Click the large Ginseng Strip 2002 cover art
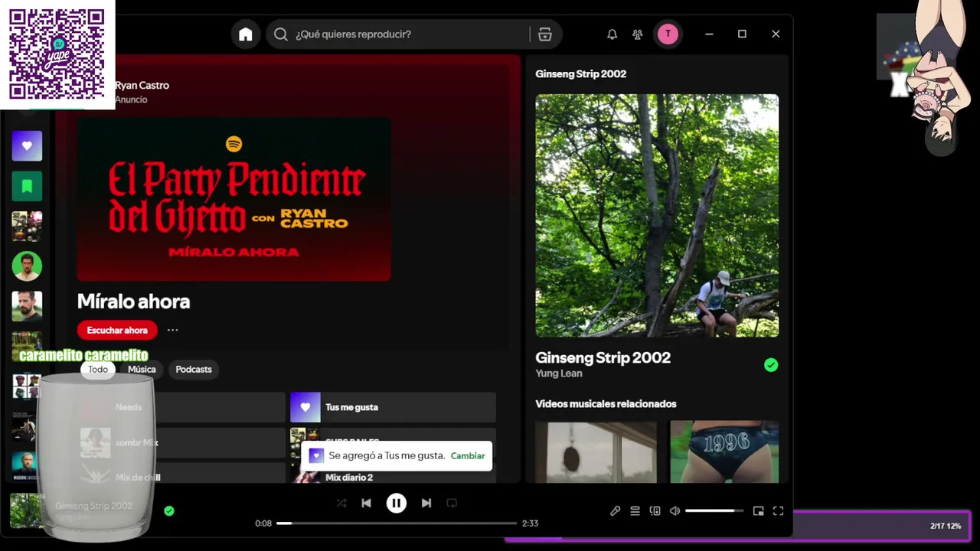 click(x=657, y=216)
